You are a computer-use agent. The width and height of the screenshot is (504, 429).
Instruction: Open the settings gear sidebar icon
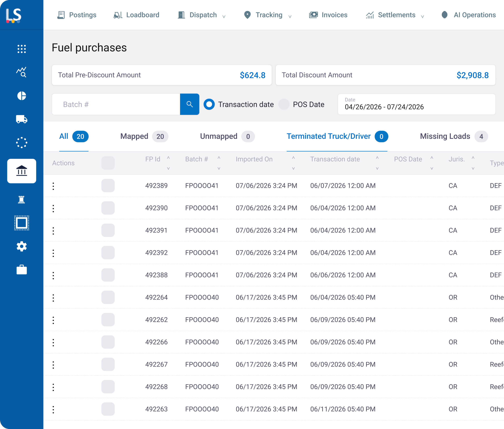(x=22, y=246)
